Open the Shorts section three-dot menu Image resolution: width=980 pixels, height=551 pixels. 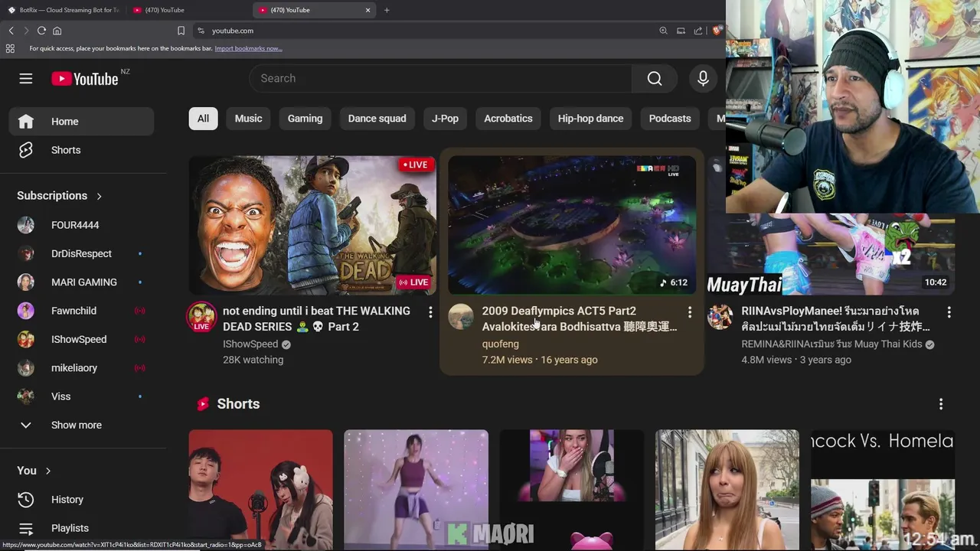coord(941,404)
